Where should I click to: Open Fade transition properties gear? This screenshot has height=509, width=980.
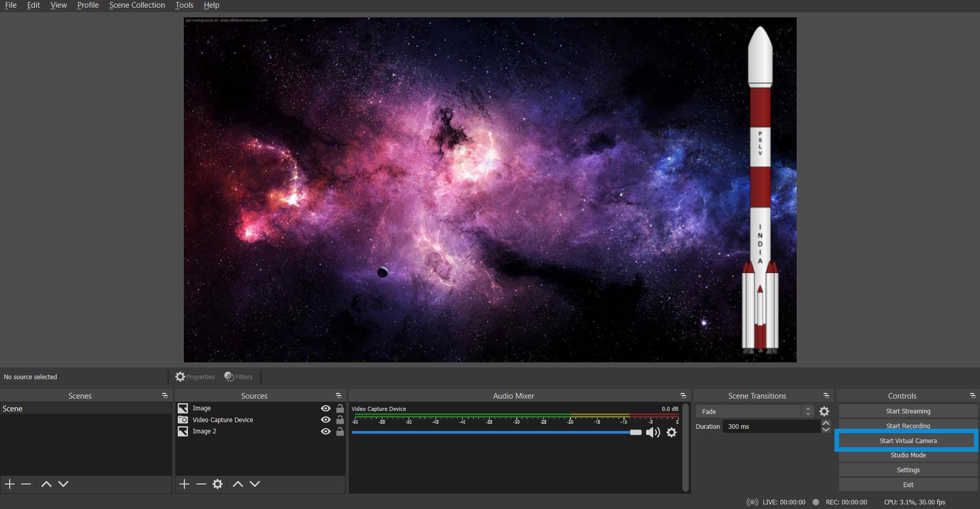pos(824,411)
